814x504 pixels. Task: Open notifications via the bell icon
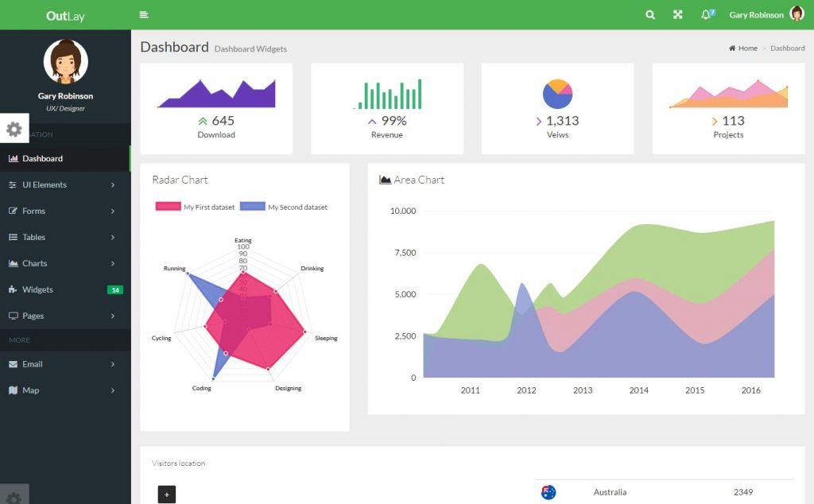tap(704, 14)
